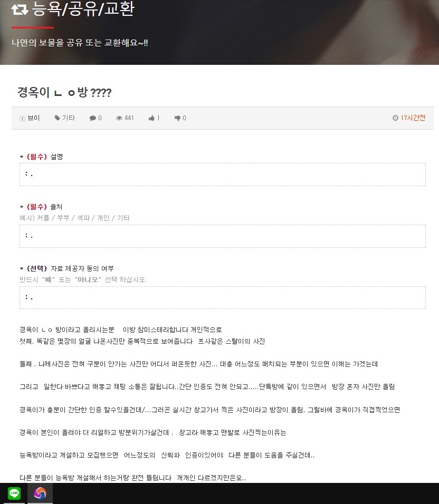Click the thumbs-down dislike icon
This screenshot has height=504, width=439.
[177, 118]
